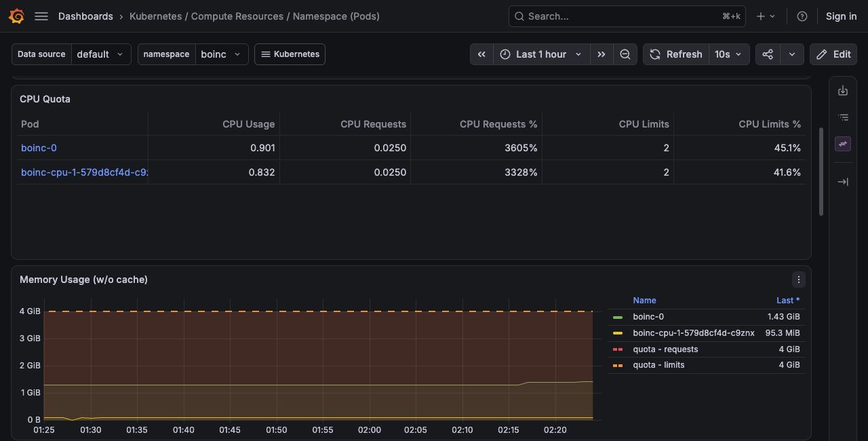Open the Kubernetes dashboard links menu
Image resolution: width=868 pixels, height=441 pixels.
290,54
